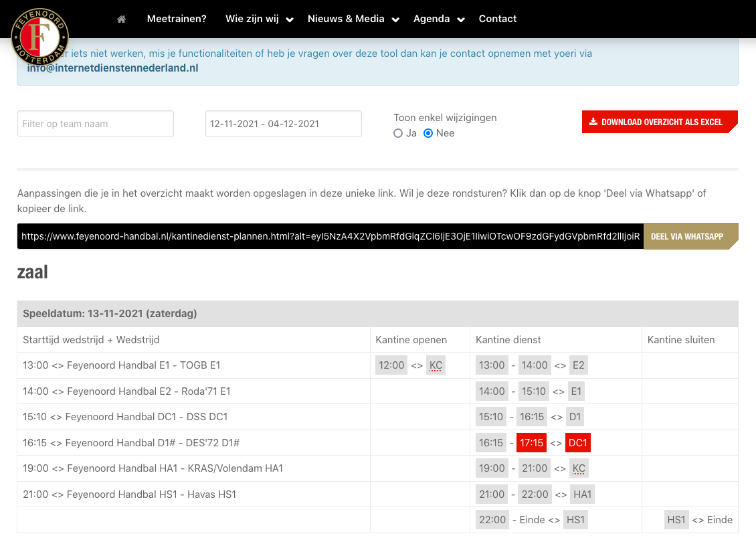
Task: Go to the Contact page
Action: tap(497, 19)
